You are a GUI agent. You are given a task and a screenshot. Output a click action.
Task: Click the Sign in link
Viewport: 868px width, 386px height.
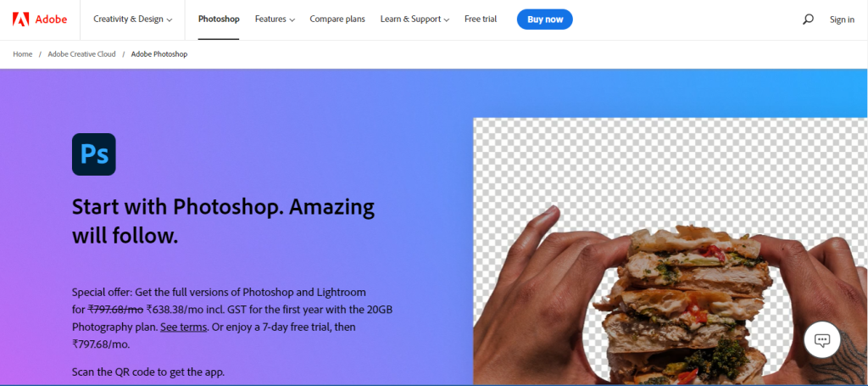point(842,20)
